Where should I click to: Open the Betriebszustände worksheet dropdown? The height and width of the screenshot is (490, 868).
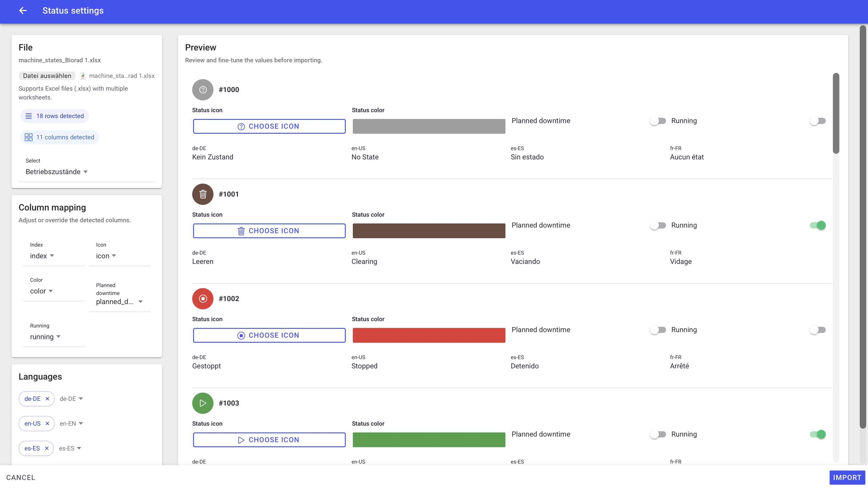point(57,172)
